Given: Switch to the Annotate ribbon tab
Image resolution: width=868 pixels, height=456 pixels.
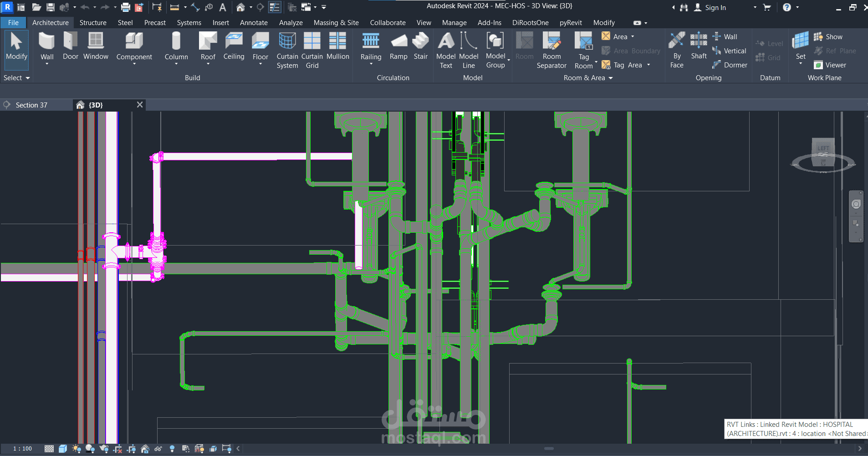Looking at the screenshot, I should coord(254,23).
